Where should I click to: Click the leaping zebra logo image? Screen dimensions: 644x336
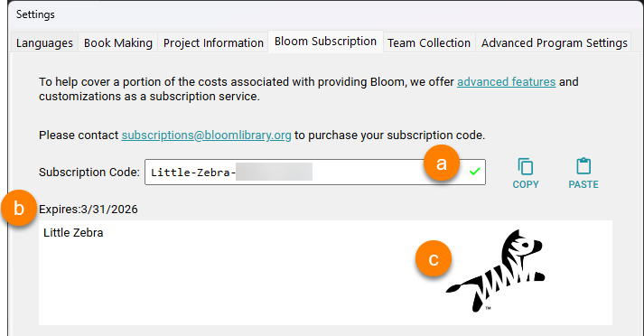496,270
